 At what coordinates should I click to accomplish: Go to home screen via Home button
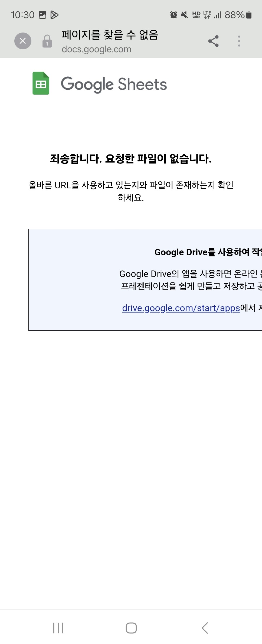(x=131, y=628)
